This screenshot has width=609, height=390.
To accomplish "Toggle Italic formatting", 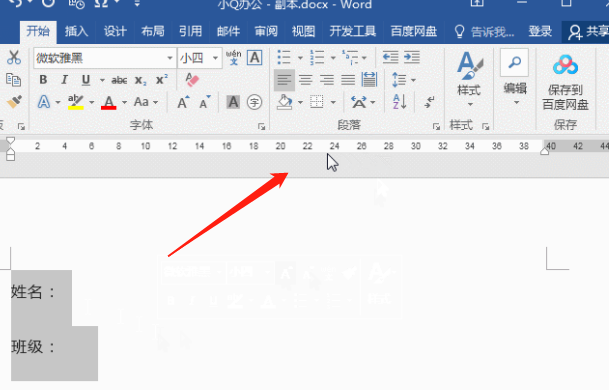I will [x=64, y=80].
